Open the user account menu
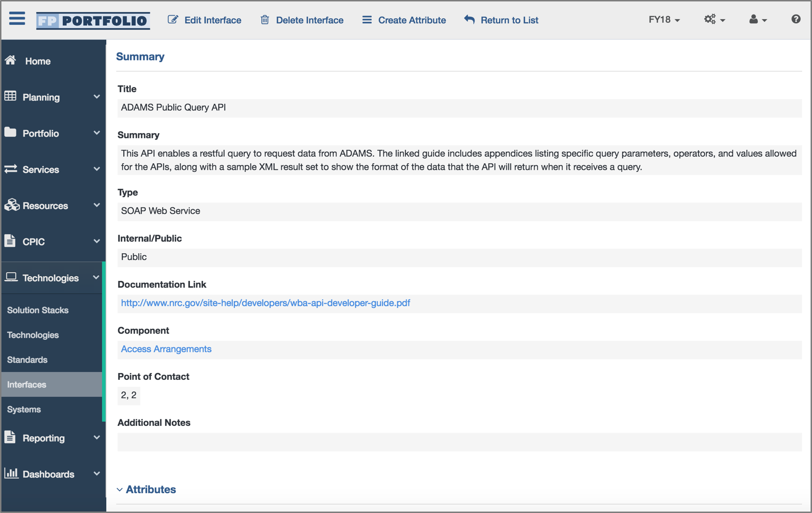The width and height of the screenshot is (812, 513). click(x=758, y=20)
